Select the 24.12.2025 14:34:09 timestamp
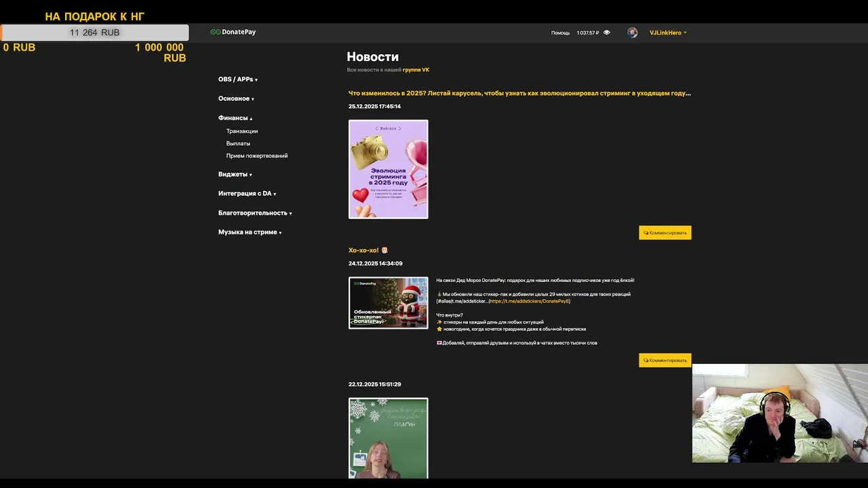Viewport: 868px width, 488px height. click(x=375, y=263)
